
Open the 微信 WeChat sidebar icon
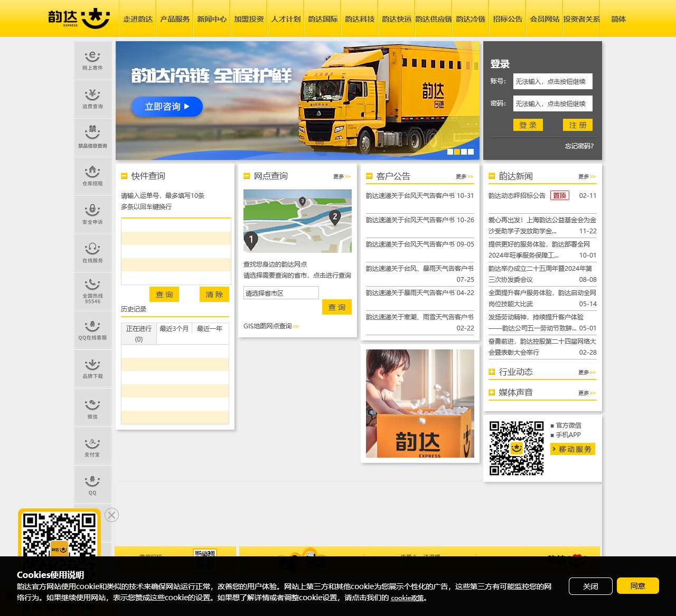92,407
